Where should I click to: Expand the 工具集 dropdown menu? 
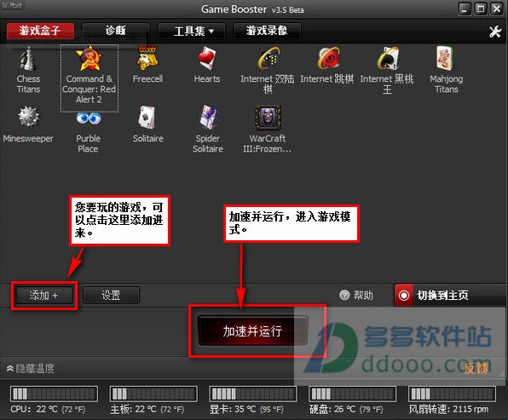(192, 31)
